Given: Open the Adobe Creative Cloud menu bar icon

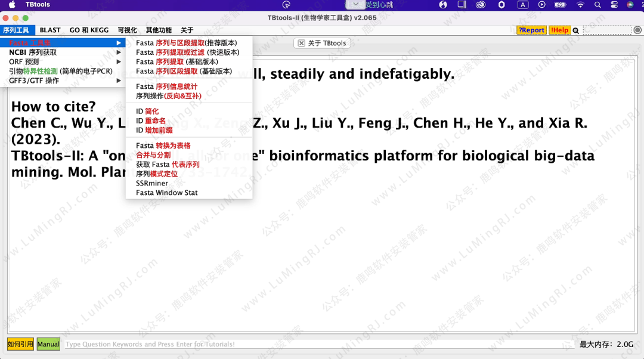Looking at the screenshot, I should [x=479, y=5].
